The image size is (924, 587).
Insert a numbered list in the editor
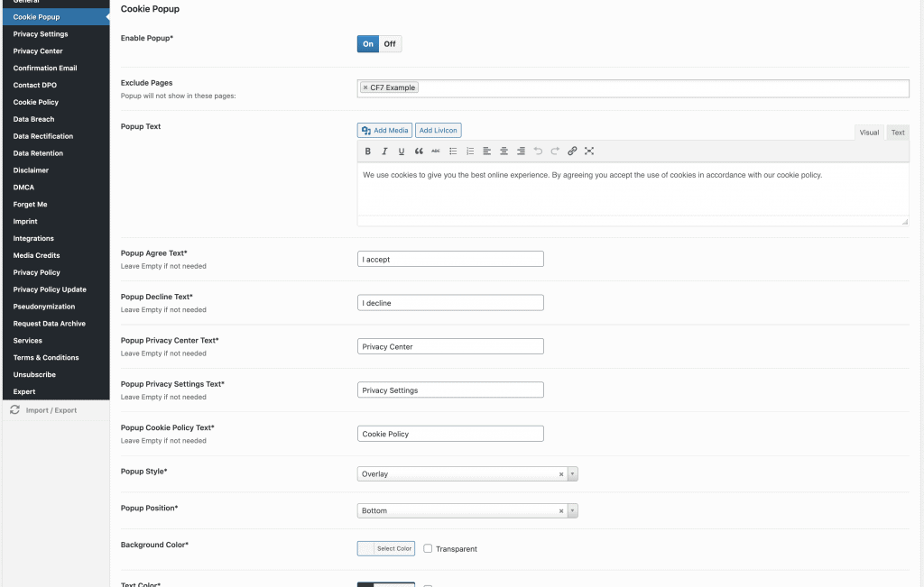[469, 151]
